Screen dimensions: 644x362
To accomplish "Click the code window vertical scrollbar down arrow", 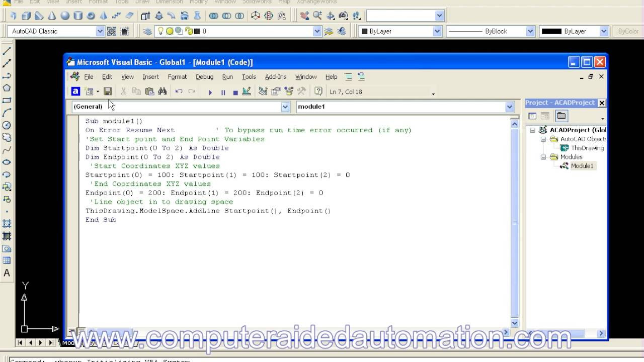I will pos(515,323).
